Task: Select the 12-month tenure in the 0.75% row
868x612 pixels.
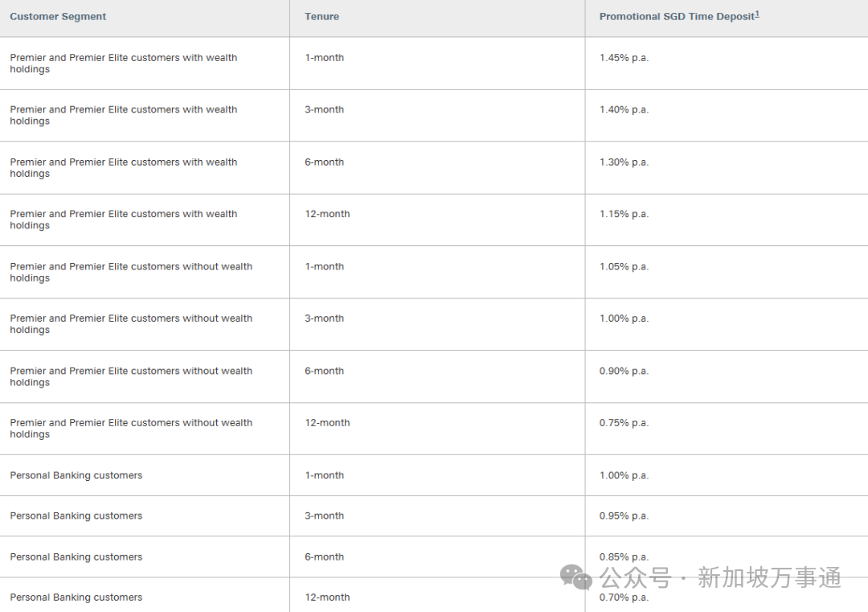Action: click(x=327, y=423)
